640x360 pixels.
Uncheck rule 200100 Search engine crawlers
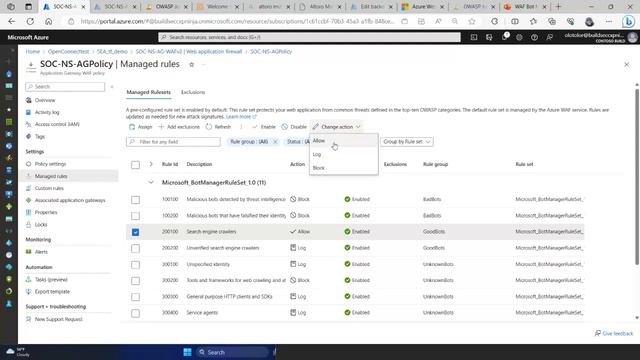[x=136, y=232]
